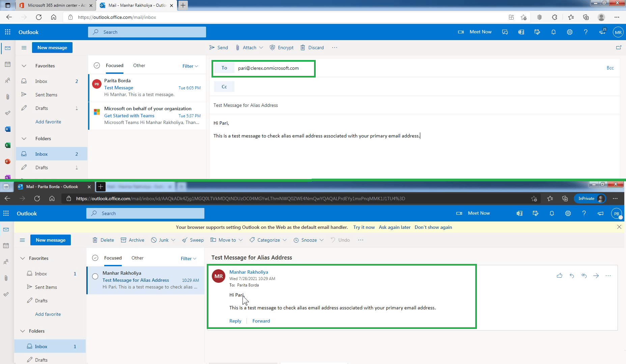Select the Test Message for Alias Address email
626x364 pixels.
click(x=145, y=280)
